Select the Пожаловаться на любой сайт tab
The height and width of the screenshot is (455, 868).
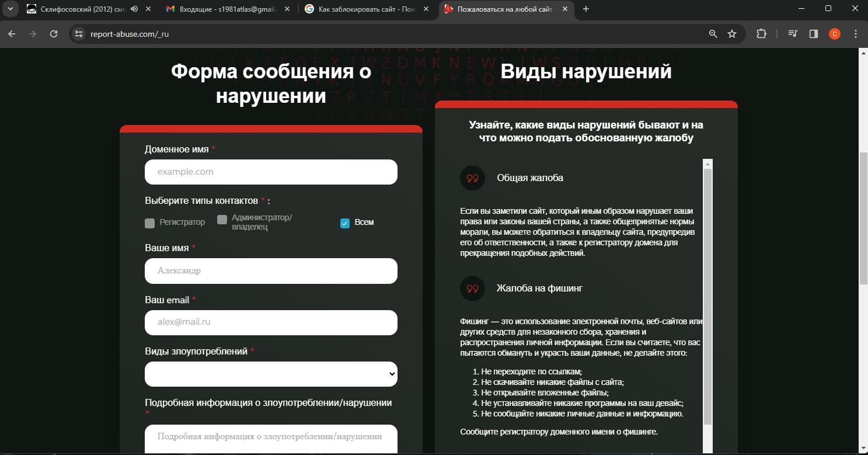click(506, 9)
